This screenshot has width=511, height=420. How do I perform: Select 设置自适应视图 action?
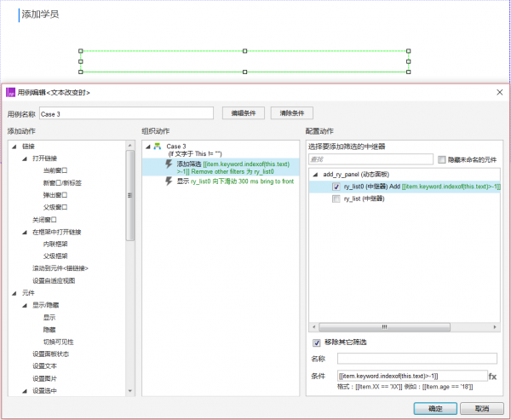click(x=54, y=281)
